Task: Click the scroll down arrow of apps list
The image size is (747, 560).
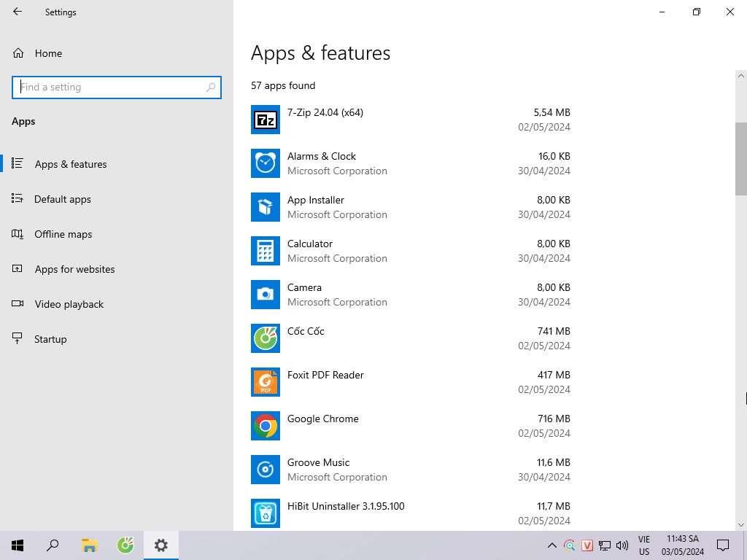Action: pos(741,524)
